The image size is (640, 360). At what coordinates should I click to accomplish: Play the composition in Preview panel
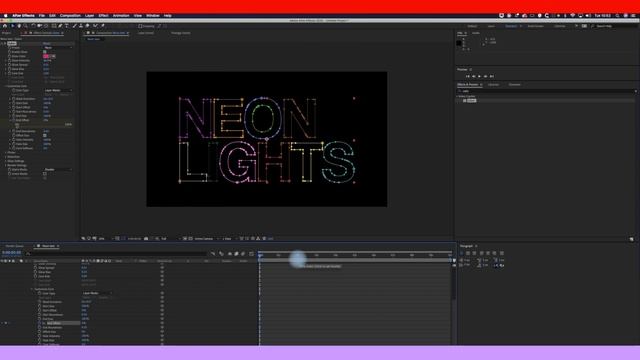click(480, 76)
